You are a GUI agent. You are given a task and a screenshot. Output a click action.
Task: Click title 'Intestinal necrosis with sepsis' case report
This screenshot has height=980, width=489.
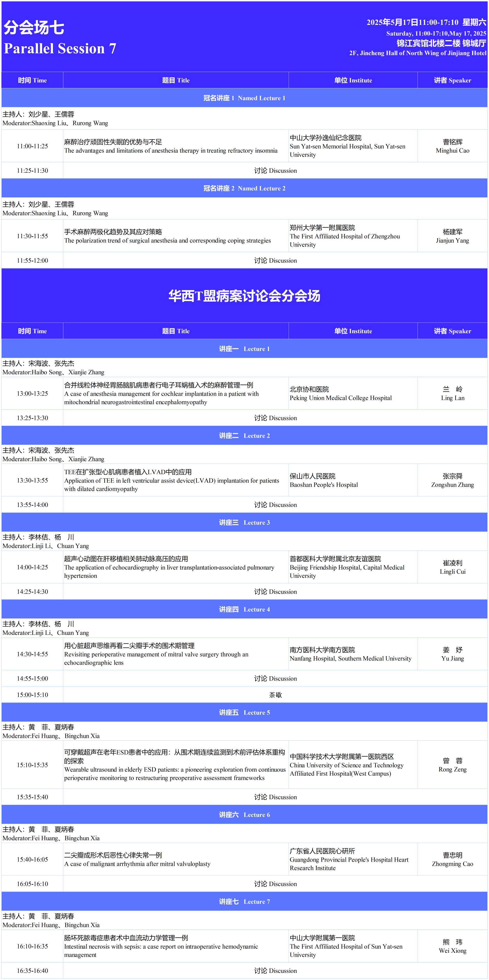[161, 950]
